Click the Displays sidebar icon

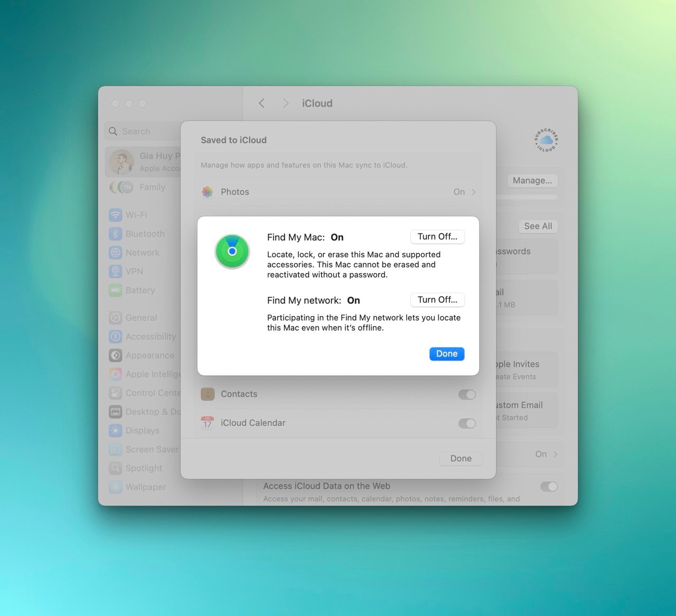(115, 431)
